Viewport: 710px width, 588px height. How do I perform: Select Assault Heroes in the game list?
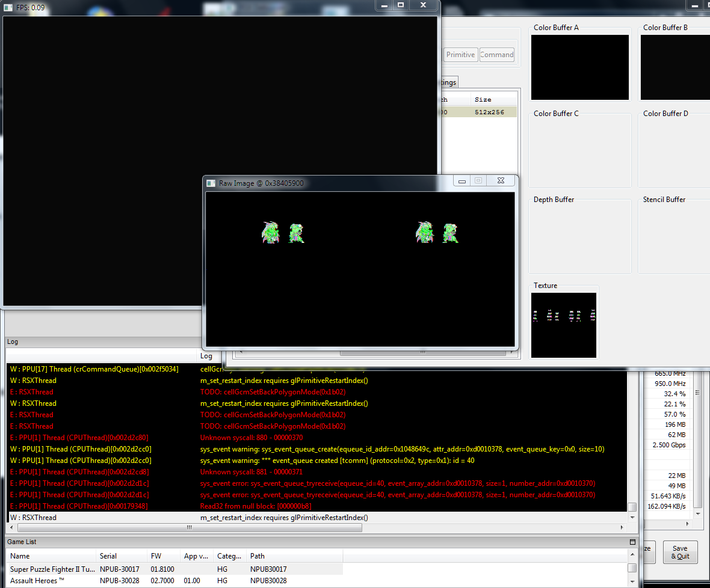37,581
